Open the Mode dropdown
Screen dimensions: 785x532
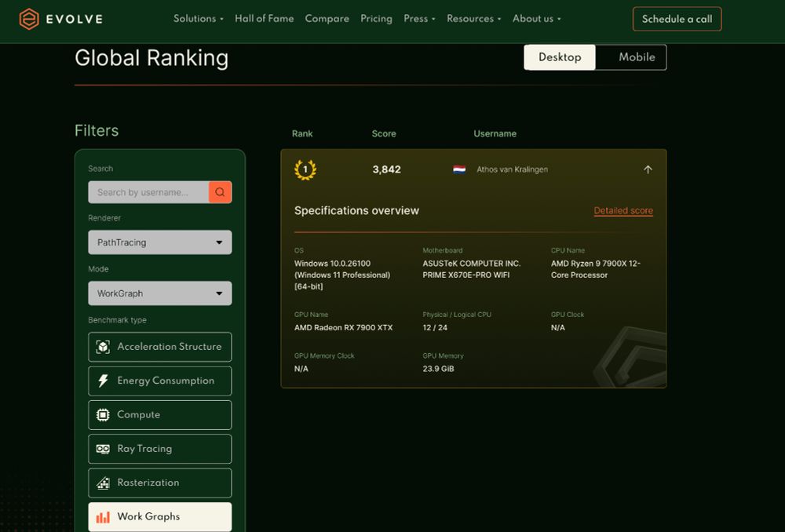pyautogui.click(x=160, y=293)
